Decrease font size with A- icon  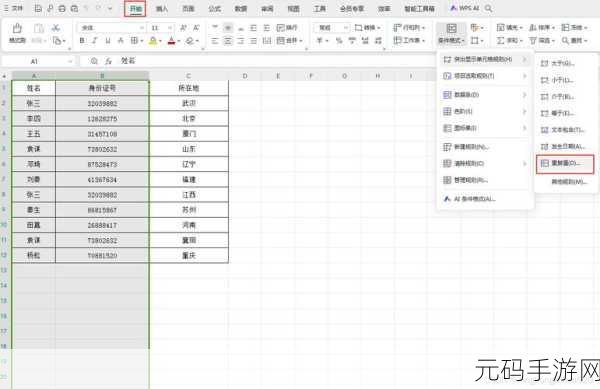coord(196,28)
